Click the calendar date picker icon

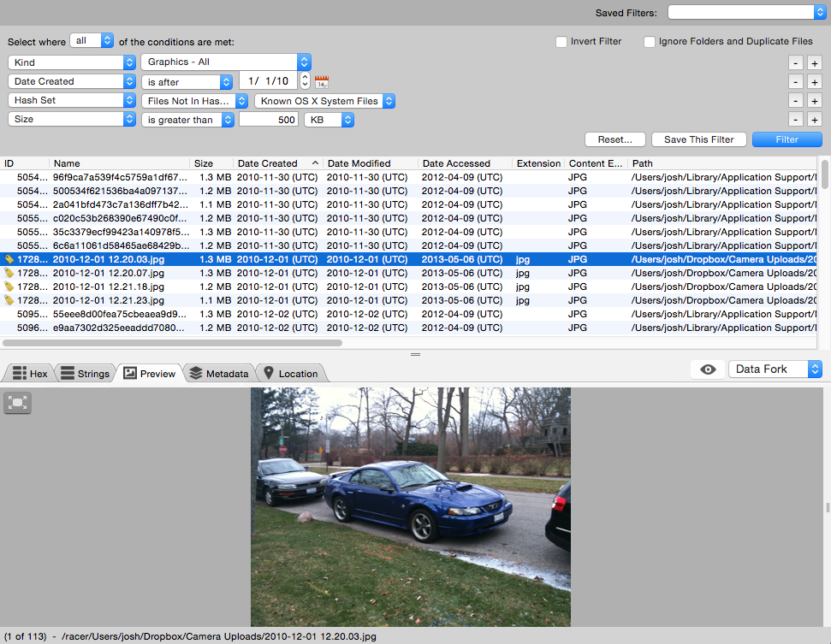(x=322, y=82)
